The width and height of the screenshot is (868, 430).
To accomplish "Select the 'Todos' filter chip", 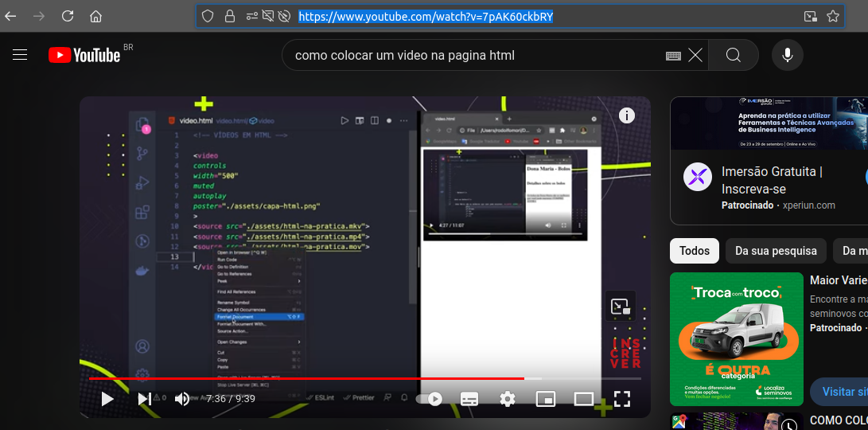I will click(x=695, y=251).
